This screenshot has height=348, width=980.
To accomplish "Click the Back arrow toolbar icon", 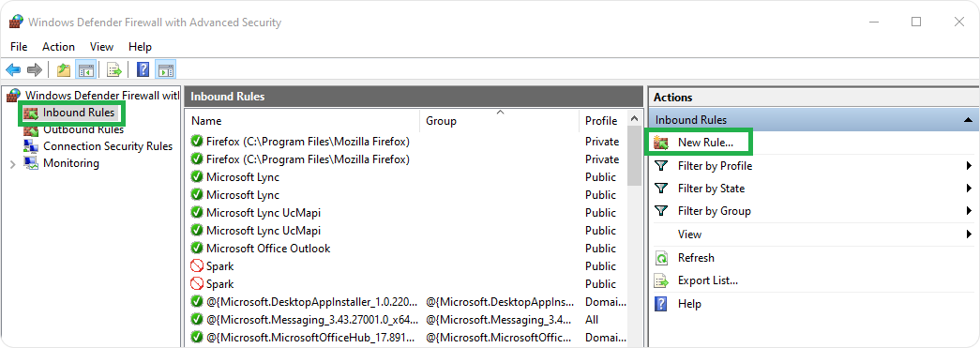I will (x=13, y=69).
